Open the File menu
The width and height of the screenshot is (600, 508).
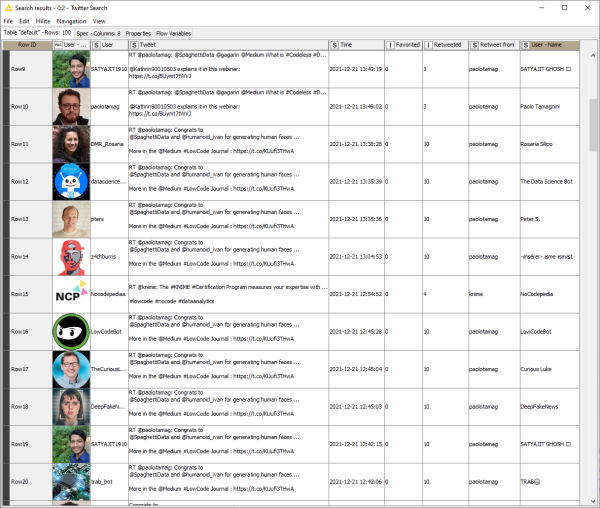tap(8, 21)
